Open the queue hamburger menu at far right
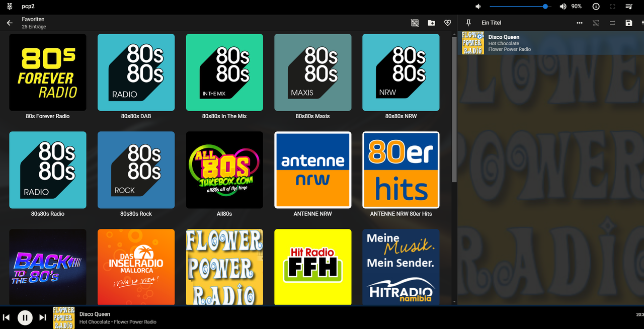The width and height of the screenshot is (644, 329). pyautogui.click(x=642, y=23)
